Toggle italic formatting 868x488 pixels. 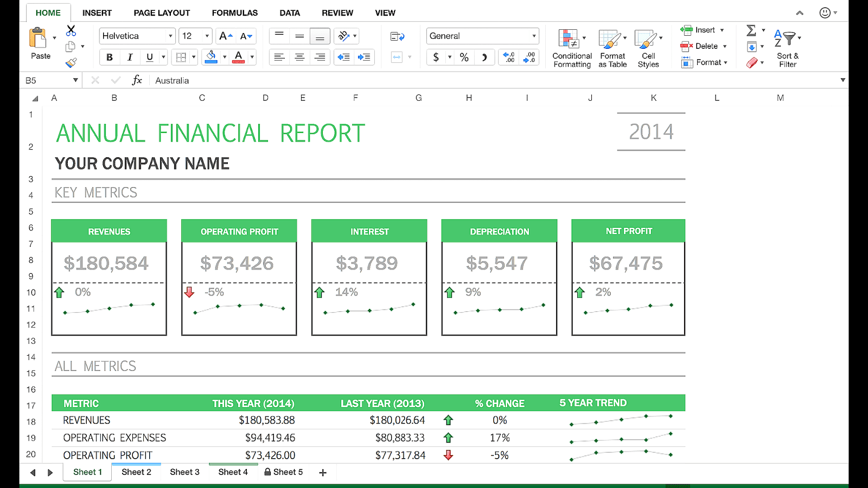pos(130,57)
